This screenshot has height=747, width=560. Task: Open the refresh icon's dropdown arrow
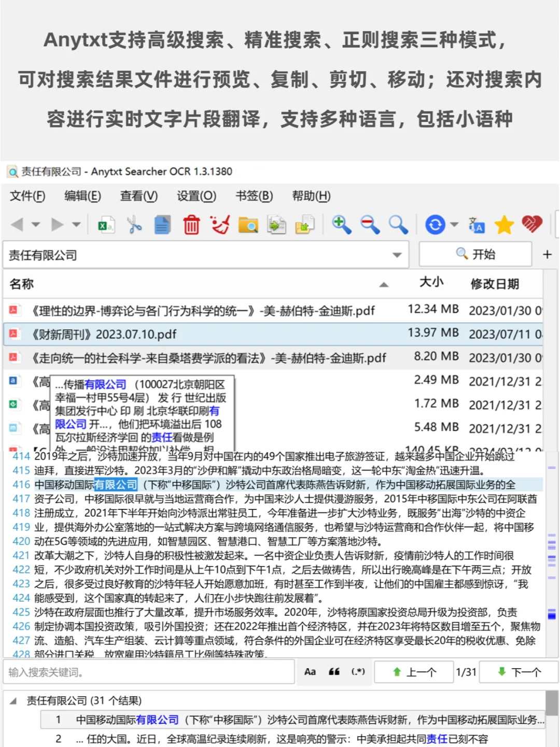pos(454,225)
